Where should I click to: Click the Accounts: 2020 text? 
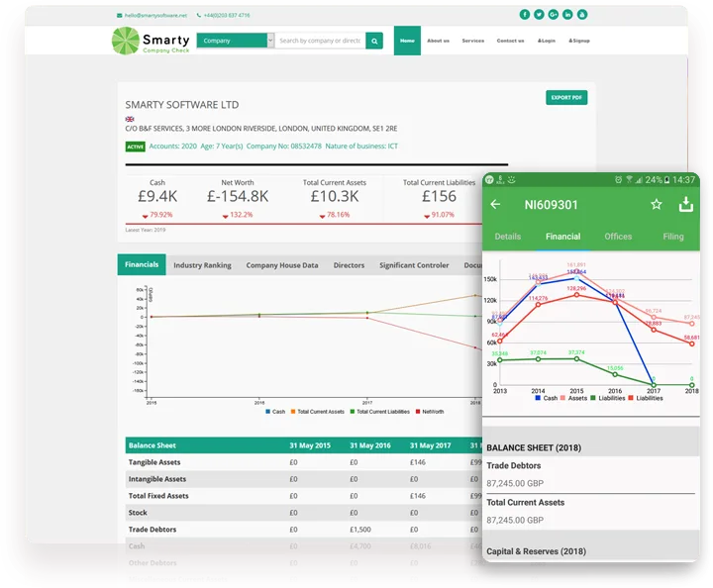[x=172, y=147]
